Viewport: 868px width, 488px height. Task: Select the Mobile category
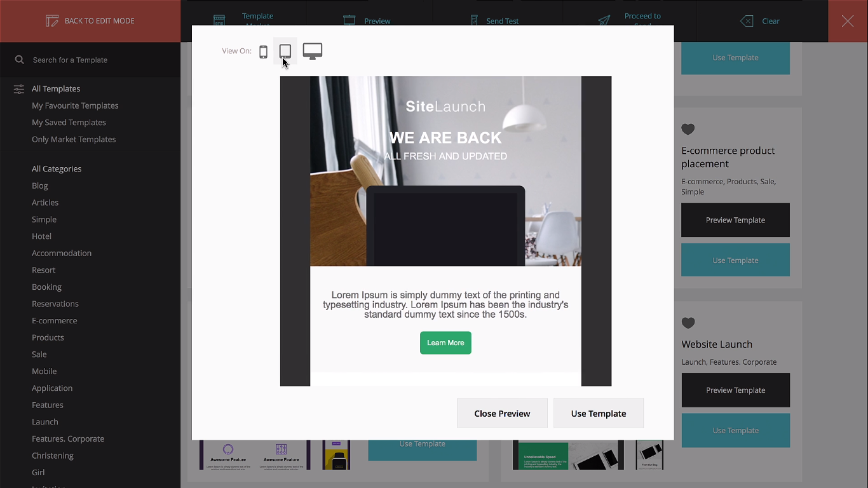click(44, 371)
